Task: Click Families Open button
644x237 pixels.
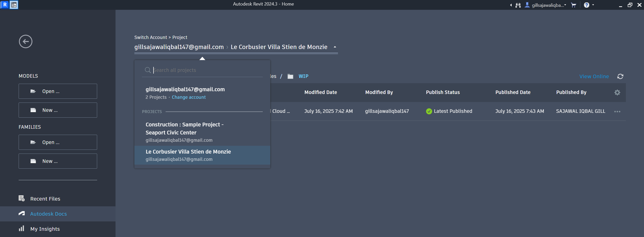Action: (58, 142)
